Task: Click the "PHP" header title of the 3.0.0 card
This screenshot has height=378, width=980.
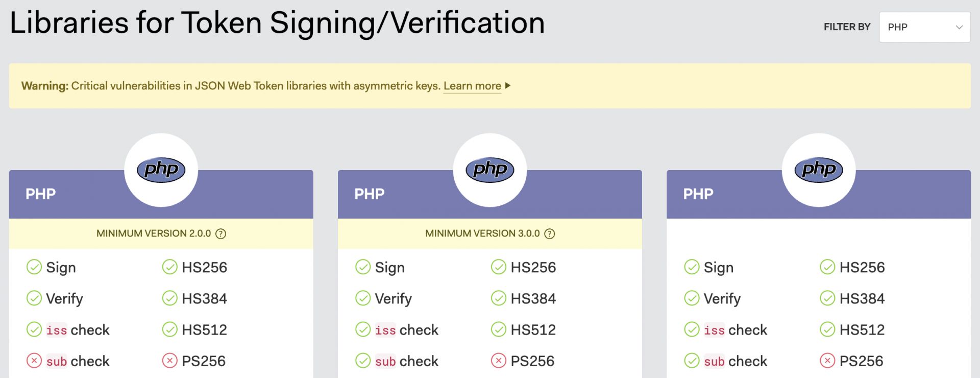Action: [370, 194]
